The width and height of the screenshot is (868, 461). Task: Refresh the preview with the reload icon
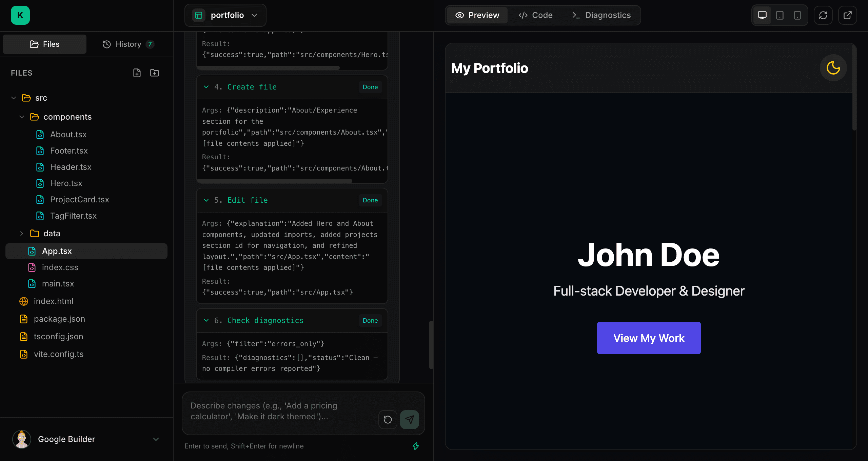pyautogui.click(x=823, y=15)
